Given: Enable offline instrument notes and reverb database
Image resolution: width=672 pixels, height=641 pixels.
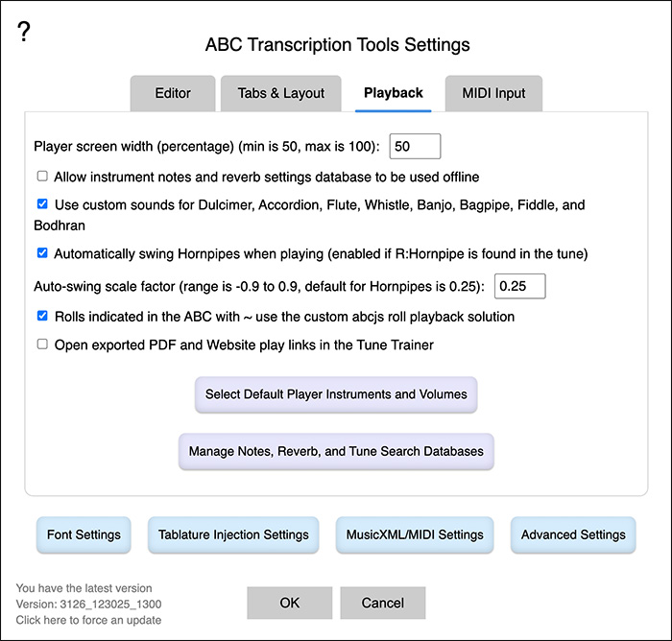Looking at the screenshot, I should pos(42,177).
